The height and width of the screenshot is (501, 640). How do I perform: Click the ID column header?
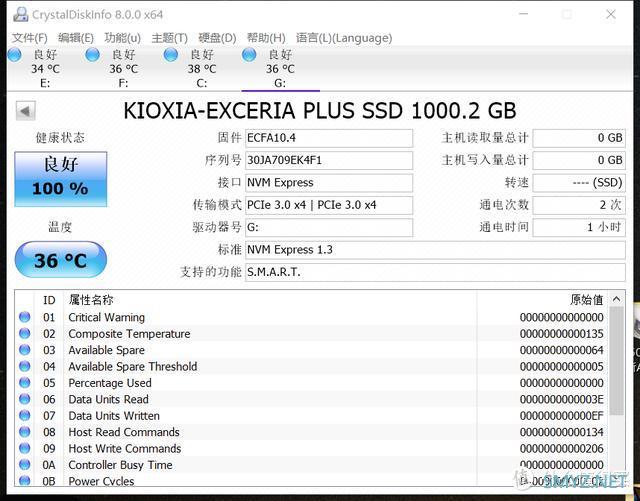pyautogui.click(x=49, y=300)
